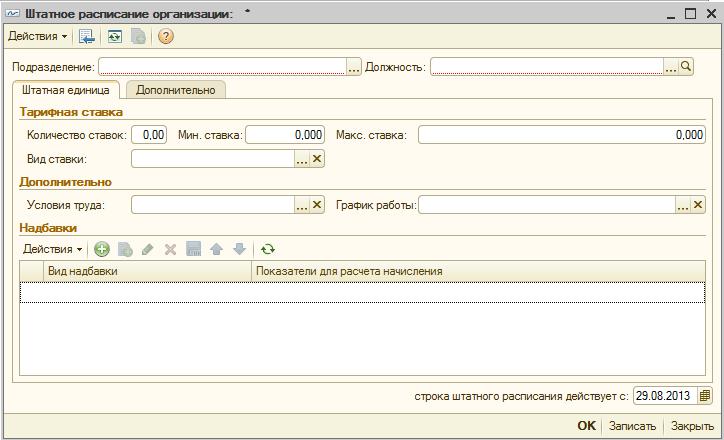This screenshot has height=440, width=724.
Task: Click into the Количество ставок field
Action: [x=149, y=135]
